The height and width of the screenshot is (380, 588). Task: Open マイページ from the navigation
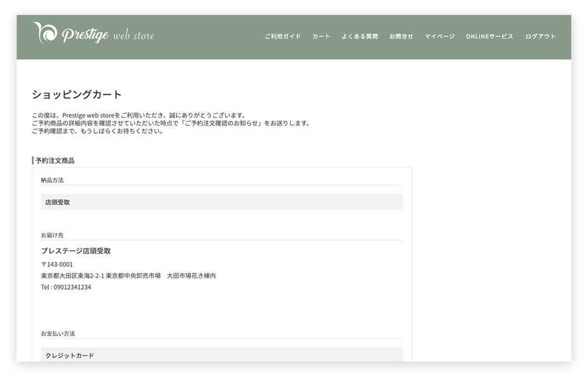[x=439, y=37]
